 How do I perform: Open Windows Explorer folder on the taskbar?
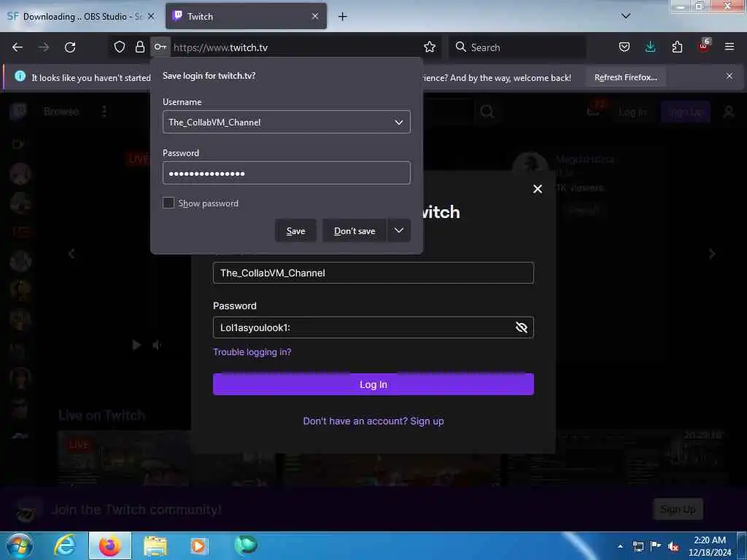point(155,545)
